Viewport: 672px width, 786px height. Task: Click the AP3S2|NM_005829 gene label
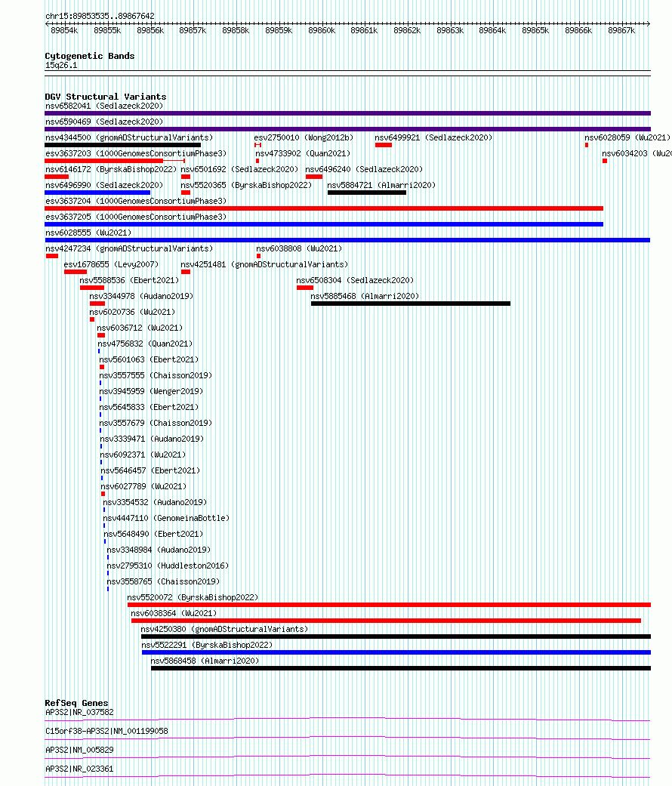click(80, 751)
